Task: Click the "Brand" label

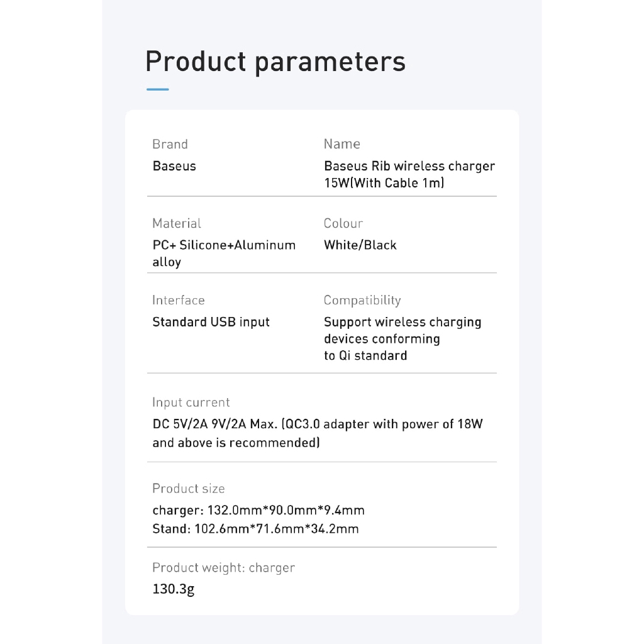Action: pos(170,144)
